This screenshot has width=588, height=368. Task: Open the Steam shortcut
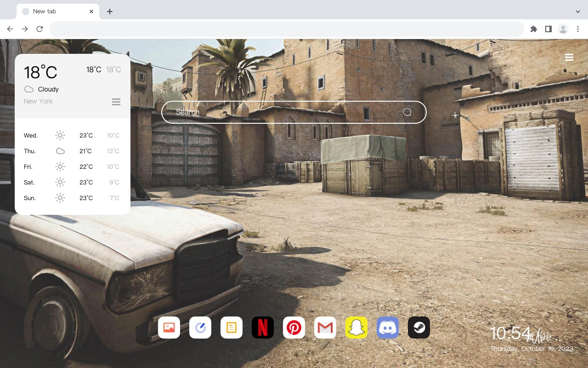point(419,328)
